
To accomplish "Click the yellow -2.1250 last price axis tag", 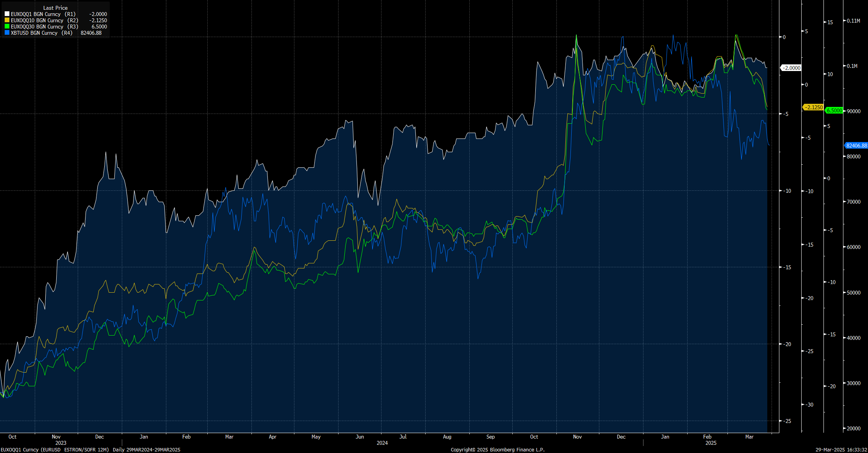I will pos(814,107).
